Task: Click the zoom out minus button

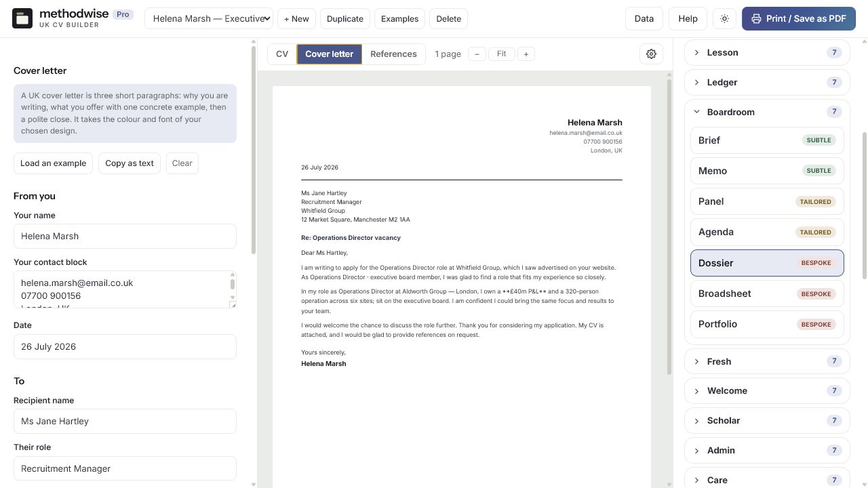Action: [x=477, y=54]
